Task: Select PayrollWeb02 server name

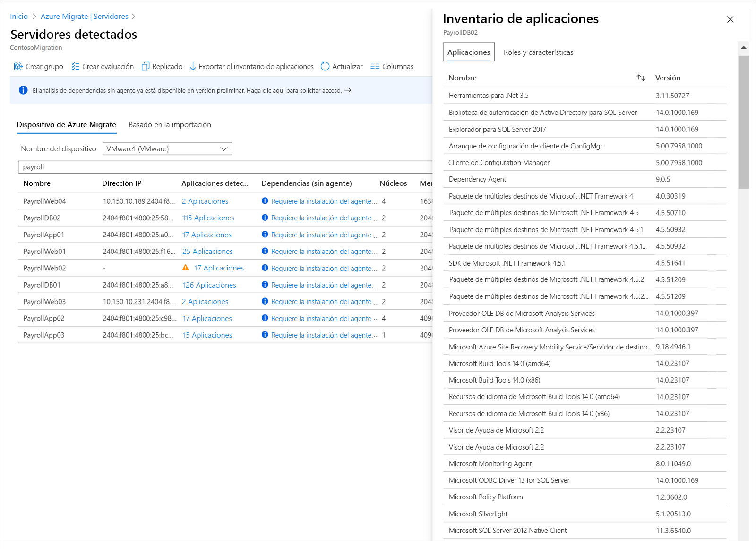Action: 44,268
